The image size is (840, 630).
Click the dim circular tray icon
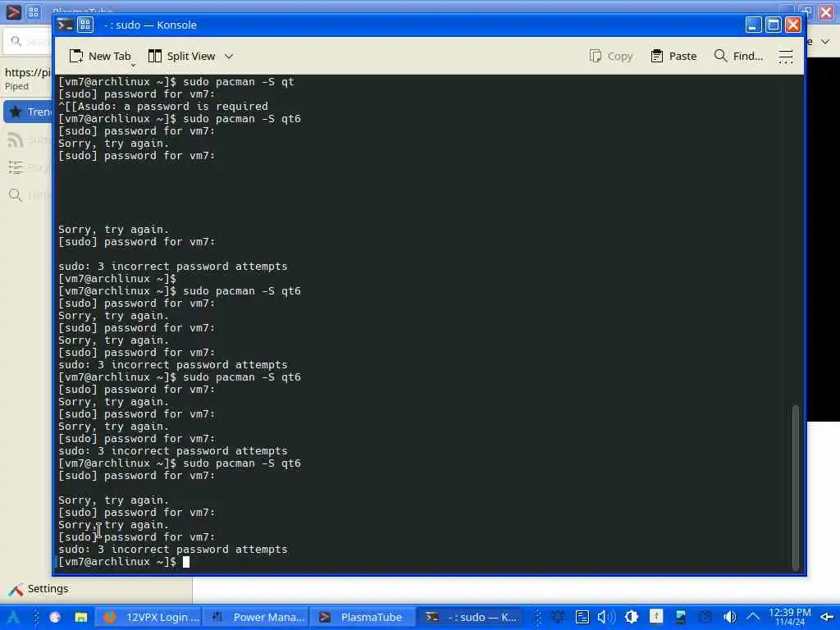pyautogui.click(x=705, y=617)
